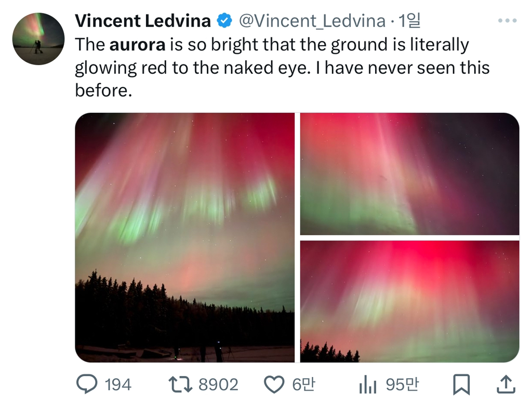Click the bold "aurora" keyword in the tweet
Screen dimensions: 532x402
[x=137, y=45]
